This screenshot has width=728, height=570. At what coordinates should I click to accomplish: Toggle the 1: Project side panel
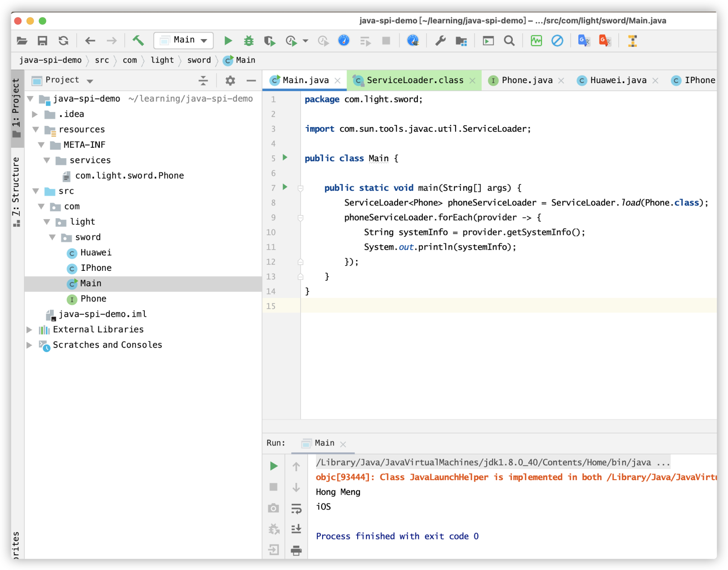click(x=16, y=107)
